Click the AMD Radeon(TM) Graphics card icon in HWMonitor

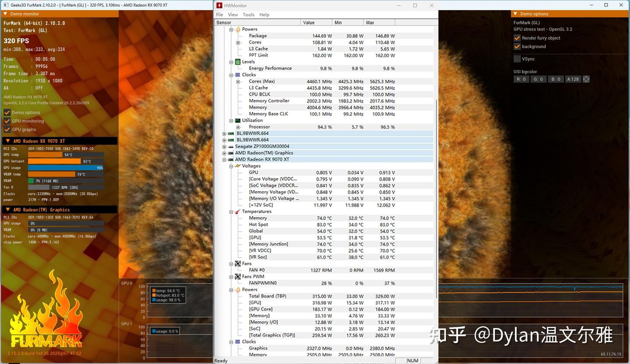point(231,153)
